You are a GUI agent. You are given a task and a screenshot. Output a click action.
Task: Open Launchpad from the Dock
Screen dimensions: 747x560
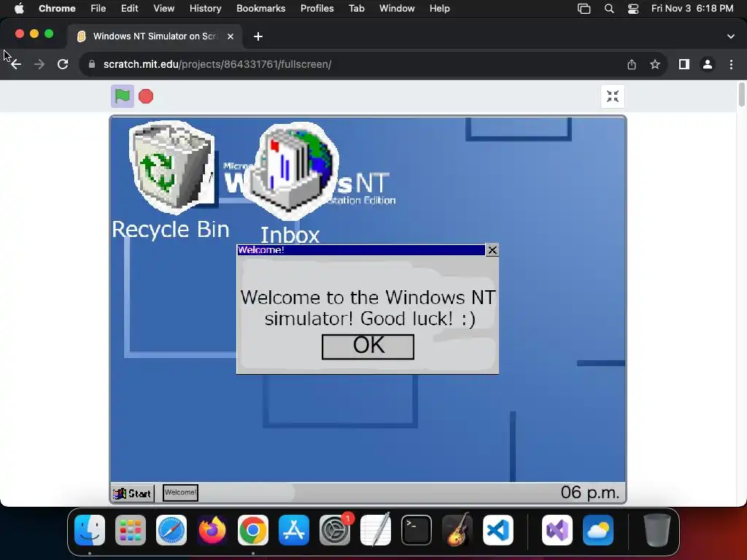coord(131,530)
